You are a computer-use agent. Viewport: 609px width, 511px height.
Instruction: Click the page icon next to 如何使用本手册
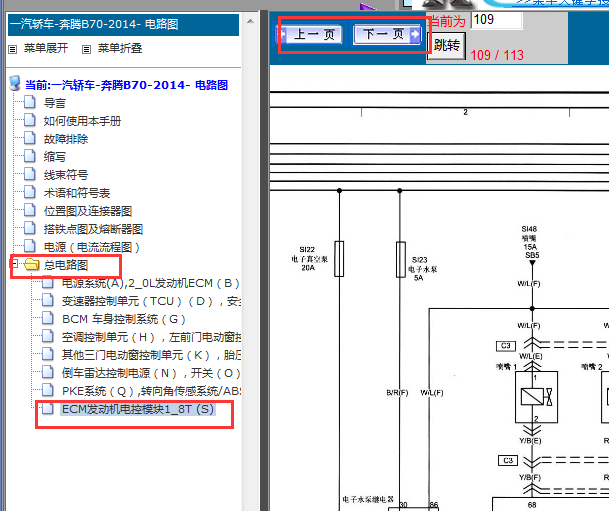pos(30,120)
